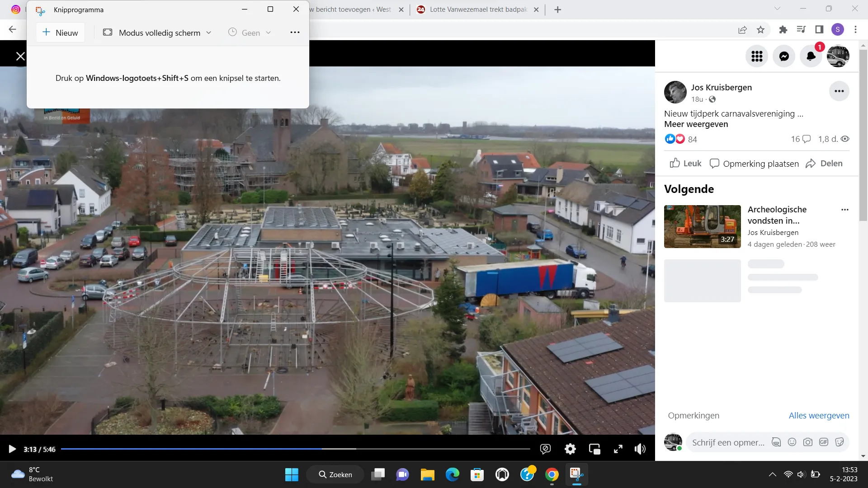Insert a GIF in the comment field
The width and height of the screenshot is (868, 488).
[824, 442]
